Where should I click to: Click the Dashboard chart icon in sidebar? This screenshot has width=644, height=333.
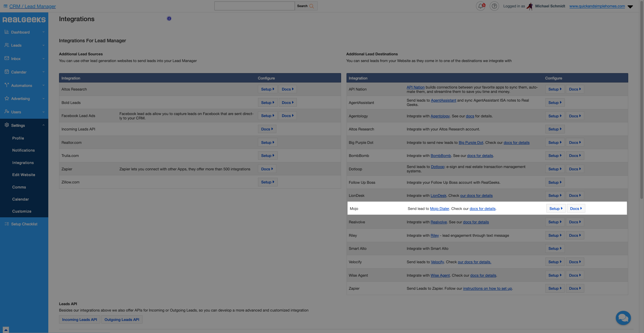pyautogui.click(x=7, y=32)
